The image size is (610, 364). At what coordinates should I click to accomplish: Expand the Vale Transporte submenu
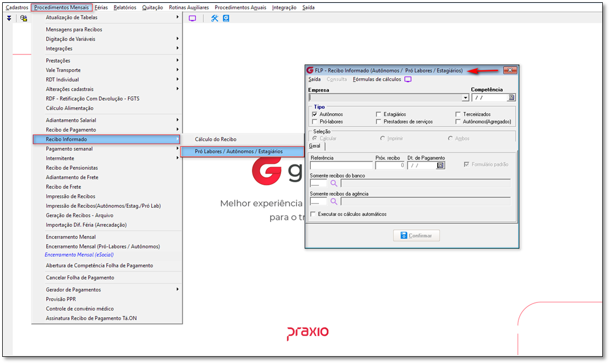pyautogui.click(x=178, y=70)
